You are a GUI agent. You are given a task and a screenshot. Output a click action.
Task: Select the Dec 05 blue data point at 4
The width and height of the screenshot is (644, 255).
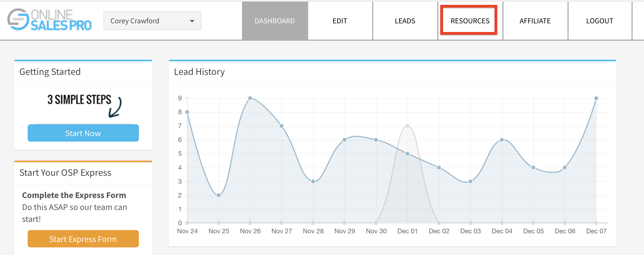tap(533, 167)
